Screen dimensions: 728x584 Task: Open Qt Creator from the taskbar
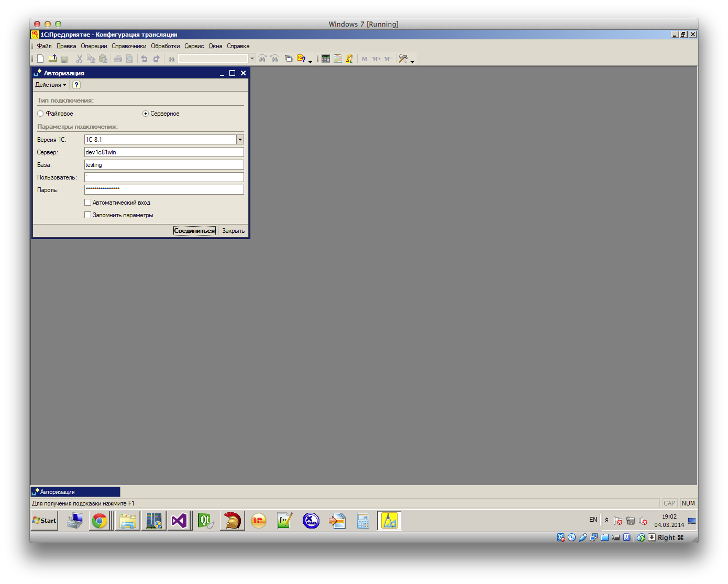click(205, 521)
